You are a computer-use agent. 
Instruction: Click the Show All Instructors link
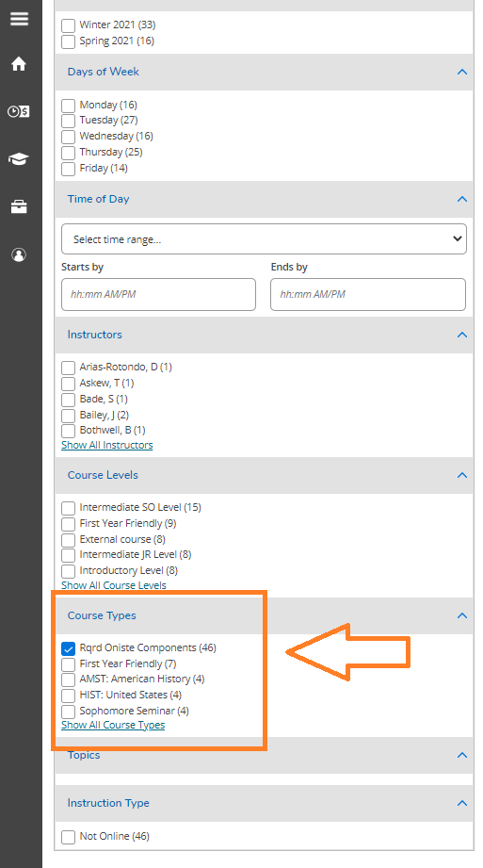click(106, 445)
